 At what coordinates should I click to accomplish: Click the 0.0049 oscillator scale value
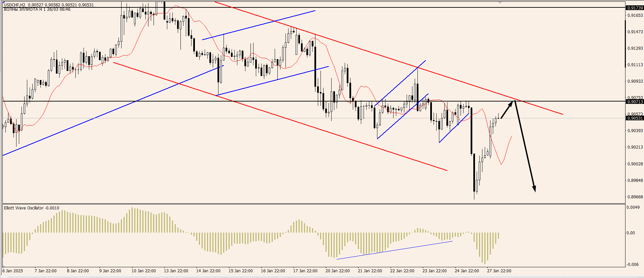633,207
